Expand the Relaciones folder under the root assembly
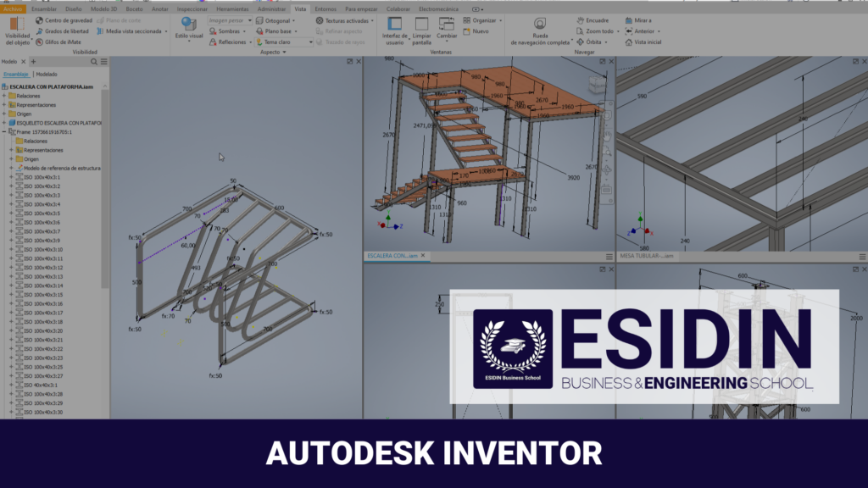The height and width of the screenshot is (488, 868). tap(4, 96)
